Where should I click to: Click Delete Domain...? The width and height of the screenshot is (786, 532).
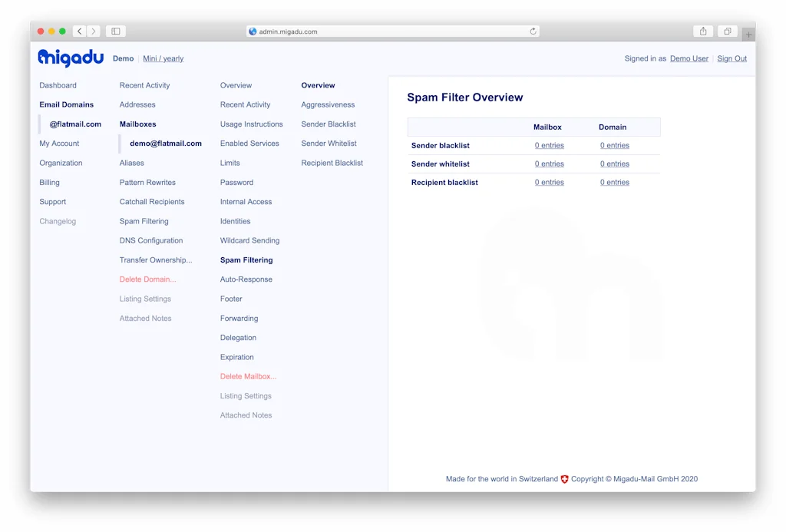[148, 279]
